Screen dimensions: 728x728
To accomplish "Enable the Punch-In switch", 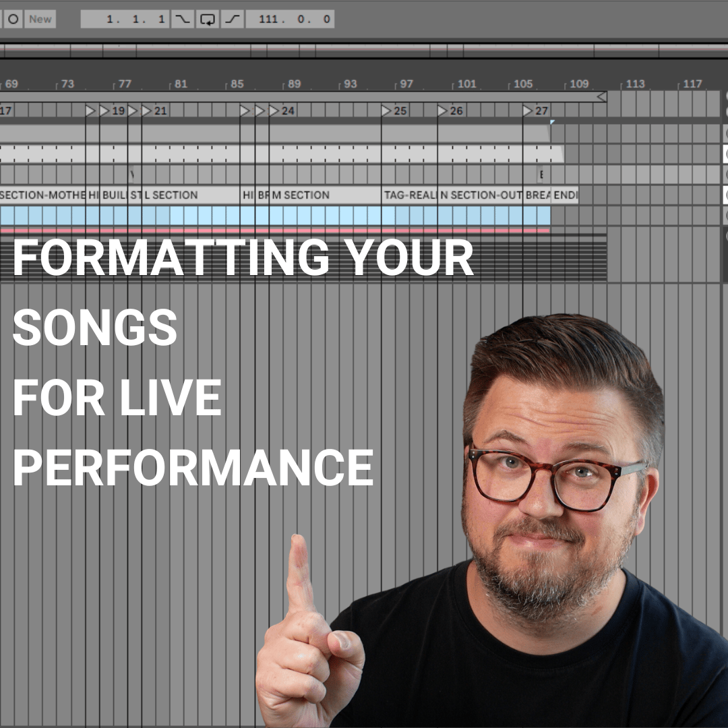I will click(183, 19).
